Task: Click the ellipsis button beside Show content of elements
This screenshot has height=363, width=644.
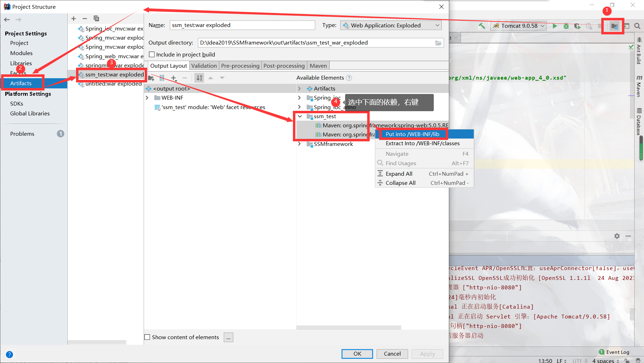Action: coord(228,337)
